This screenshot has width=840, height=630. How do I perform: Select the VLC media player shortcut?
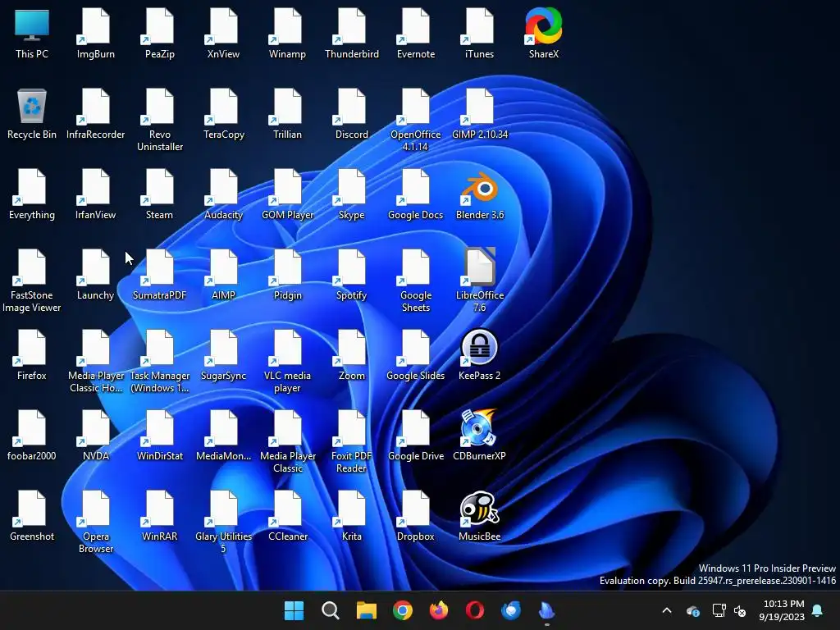click(287, 361)
